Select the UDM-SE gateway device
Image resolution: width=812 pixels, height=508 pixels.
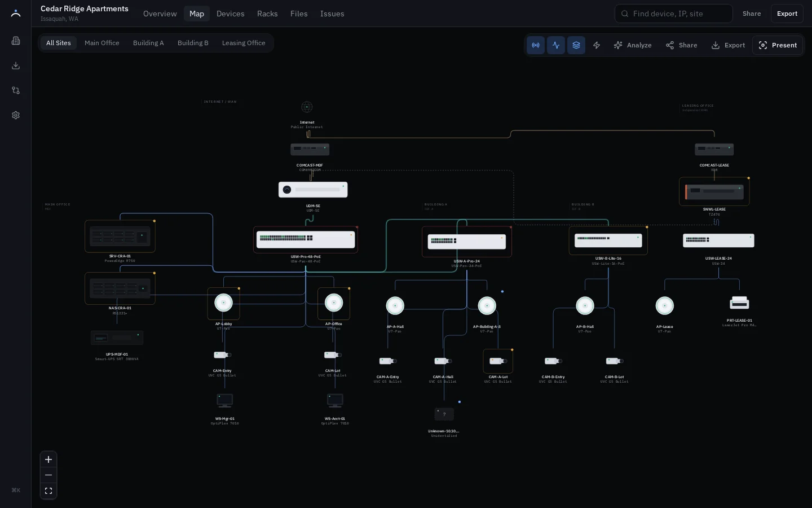[x=313, y=190]
